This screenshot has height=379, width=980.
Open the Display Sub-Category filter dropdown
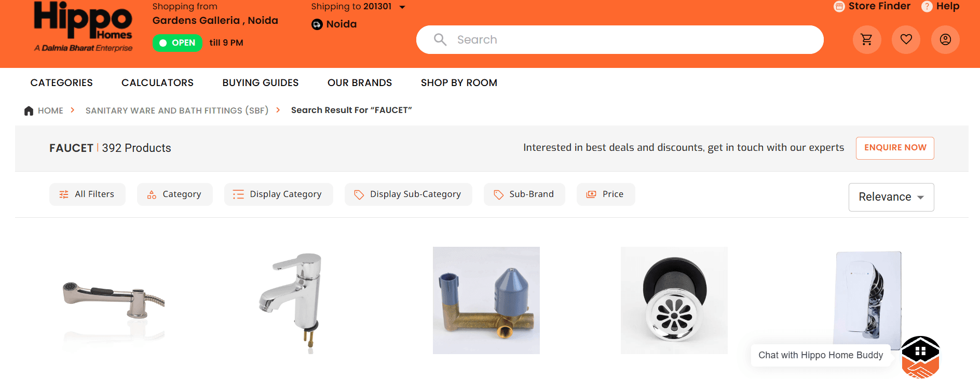tap(408, 194)
